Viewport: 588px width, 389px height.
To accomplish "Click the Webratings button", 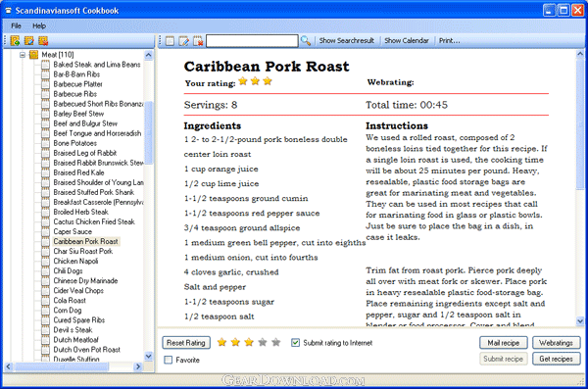I will click(x=556, y=343).
